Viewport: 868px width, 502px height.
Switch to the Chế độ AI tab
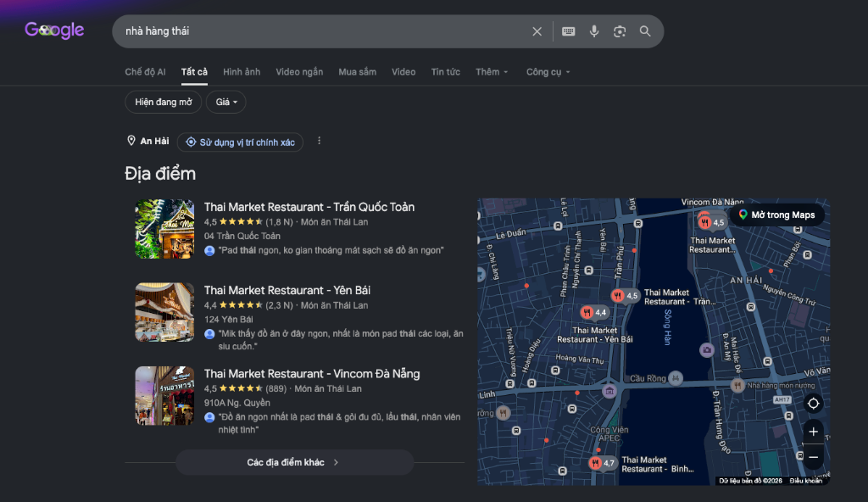coord(145,72)
